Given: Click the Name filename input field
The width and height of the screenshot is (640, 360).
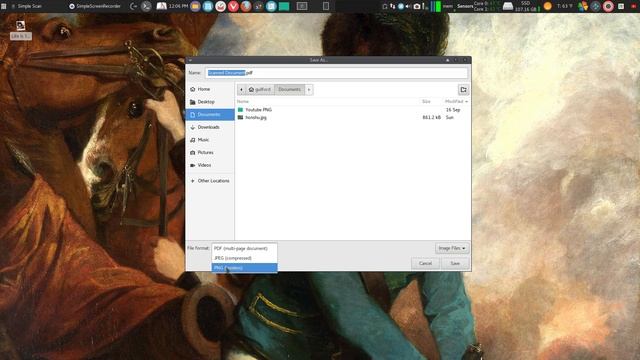Looking at the screenshot, I should click(x=336, y=73).
